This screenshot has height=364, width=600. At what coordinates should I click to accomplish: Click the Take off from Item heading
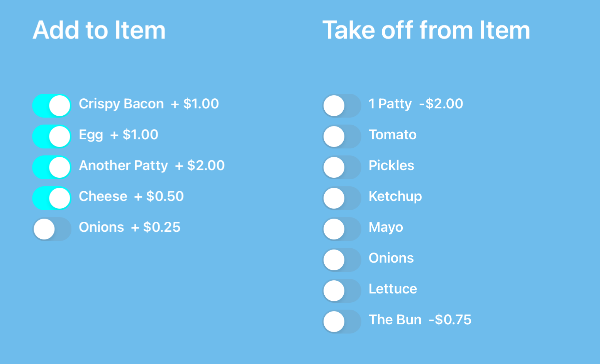point(426,30)
